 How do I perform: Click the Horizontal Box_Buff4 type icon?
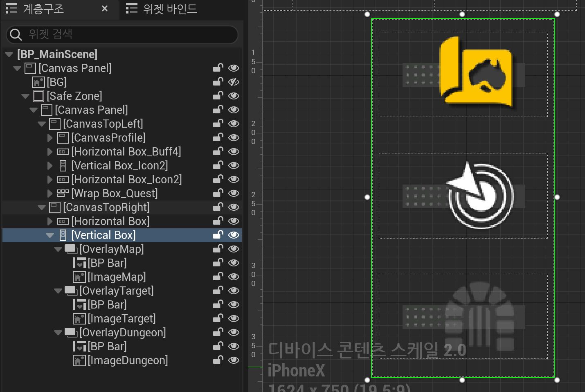[63, 152]
